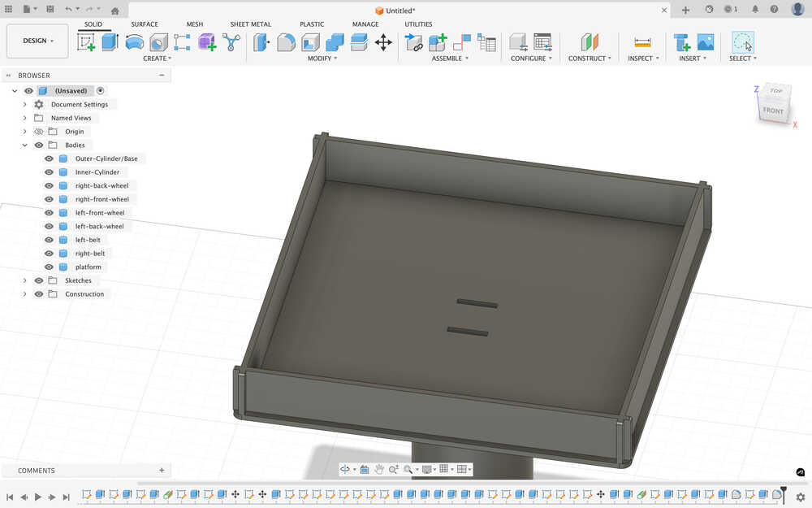Screen dimensions: 812x508
Task: Open the ASSEMBLE menu dropdown
Action: 450,59
